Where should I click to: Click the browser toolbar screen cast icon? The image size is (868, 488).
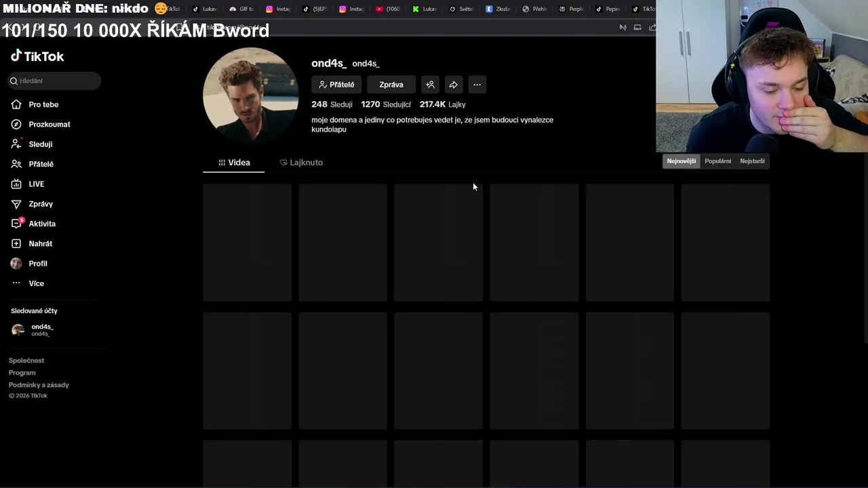click(637, 27)
